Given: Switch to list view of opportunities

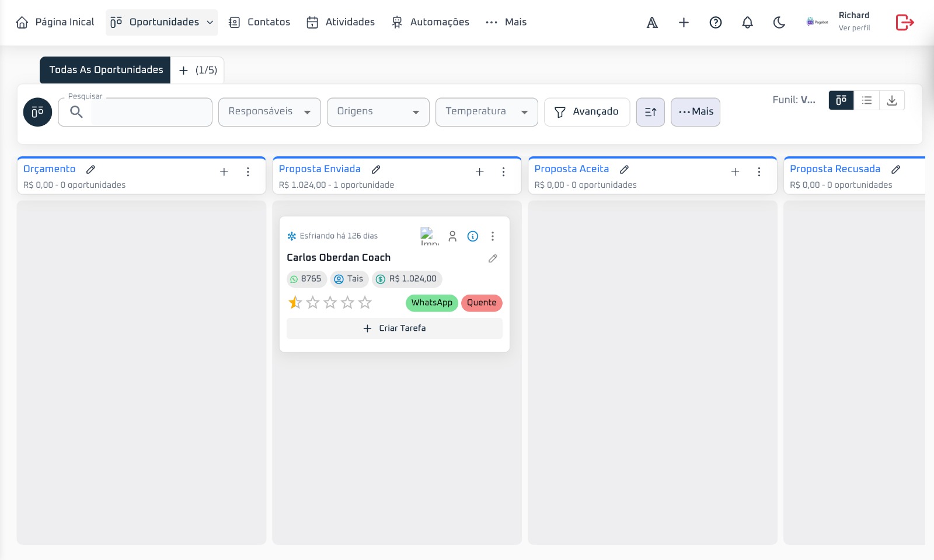Looking at the screenshot, I should 866,100.
